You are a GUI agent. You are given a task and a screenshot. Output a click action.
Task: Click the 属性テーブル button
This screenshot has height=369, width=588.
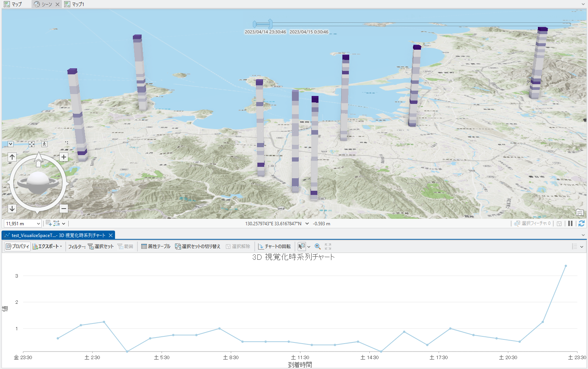[156, 247]
